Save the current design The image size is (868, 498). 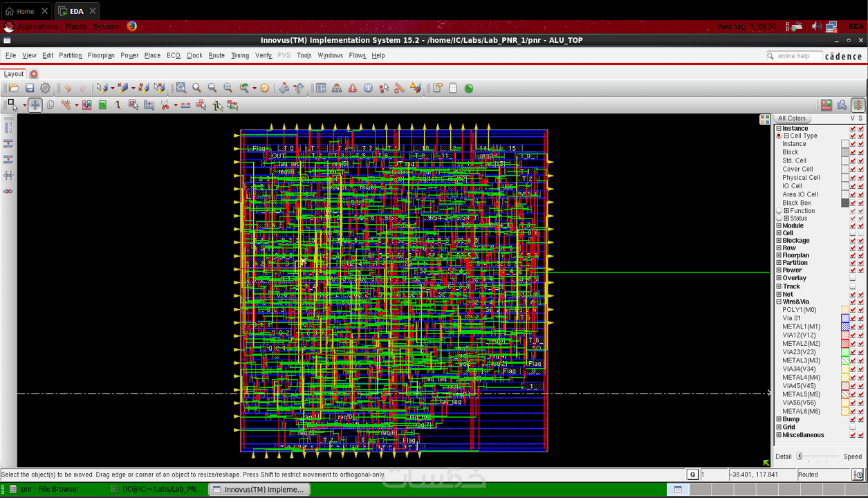pyautogui.click(x=29, y=87)
